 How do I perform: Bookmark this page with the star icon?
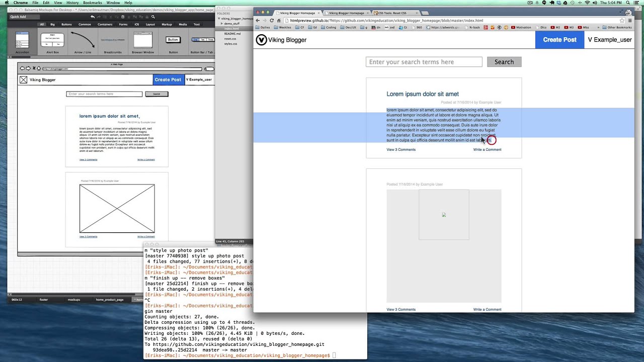pyautogui.click(x=622, y=21)
